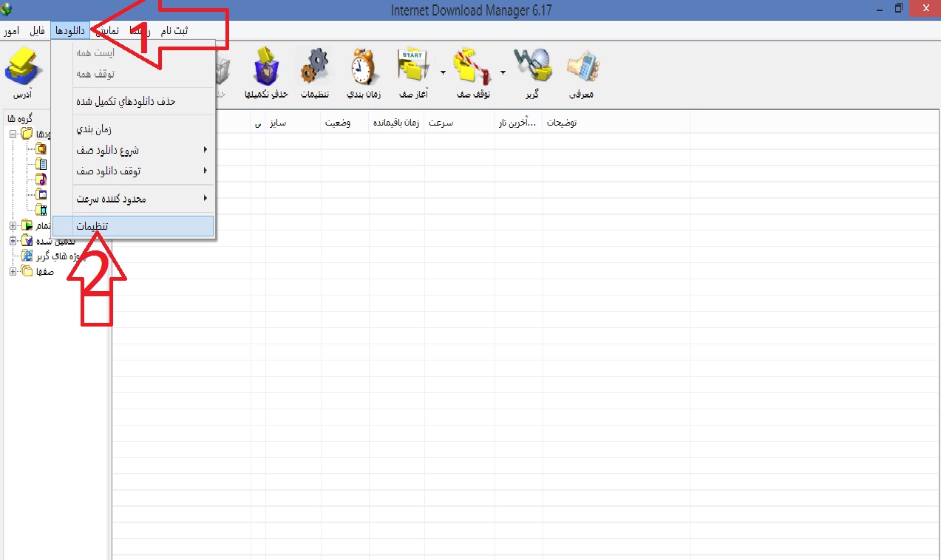The height and width of the screenshot is (560, 941).
Task: Expand the finished downloads tree node
Action: click(x=13, y=241)
